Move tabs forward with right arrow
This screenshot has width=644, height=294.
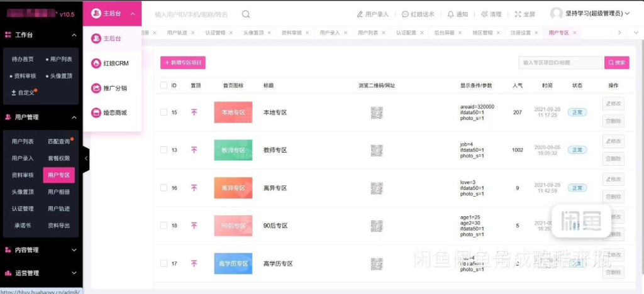click(619, 33)
